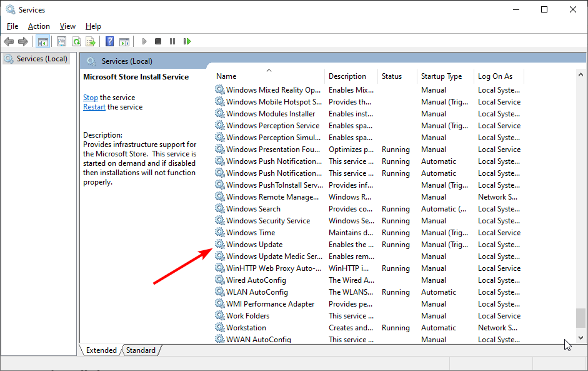This screenshot has width=588, height=371.
Task: Click the gear icon beside Work Folders
Action: pos(219,316)
